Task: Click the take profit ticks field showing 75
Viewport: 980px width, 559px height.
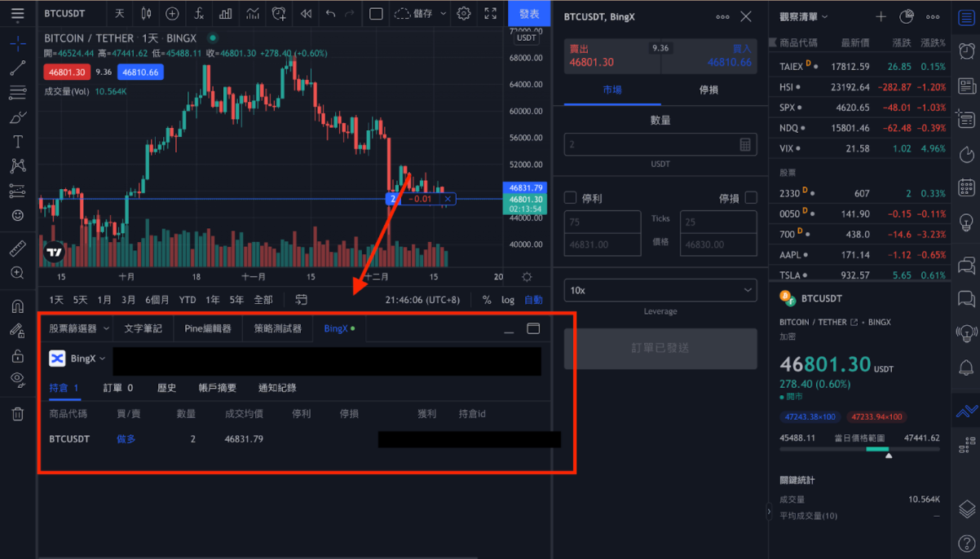Action: (603, 222)
